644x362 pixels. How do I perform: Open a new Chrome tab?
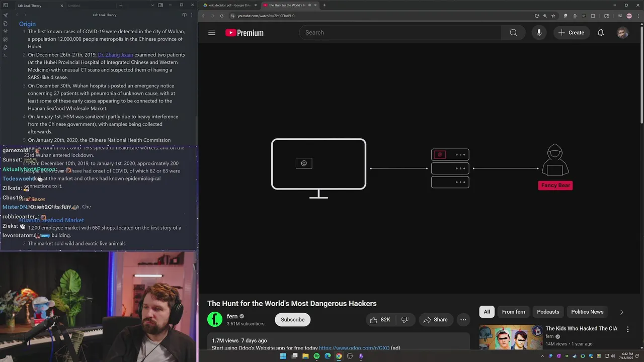(x=324, y=5)
